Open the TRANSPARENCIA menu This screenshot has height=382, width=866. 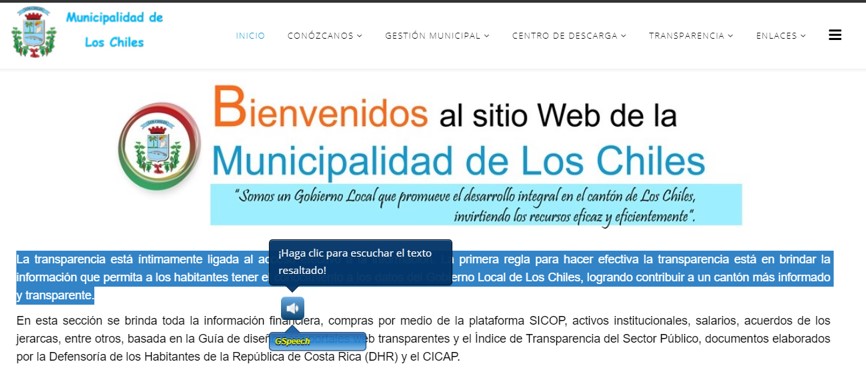(691, 35)
